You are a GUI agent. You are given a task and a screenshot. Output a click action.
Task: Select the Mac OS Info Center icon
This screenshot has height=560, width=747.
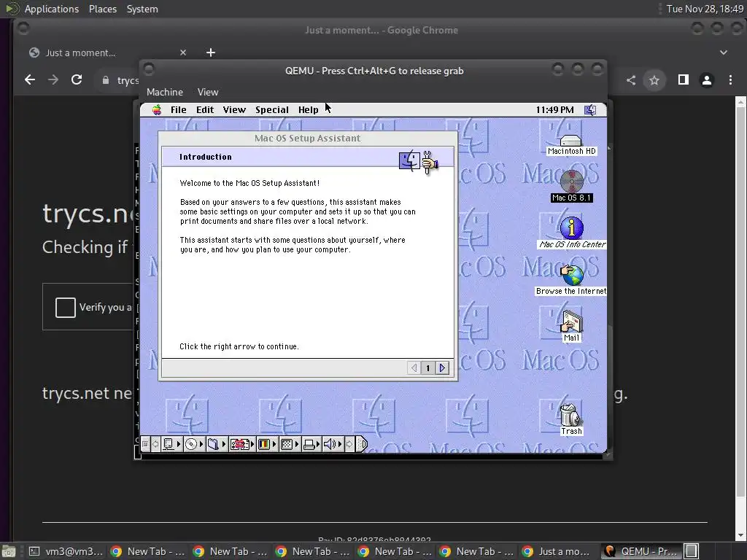click(572, 233)
